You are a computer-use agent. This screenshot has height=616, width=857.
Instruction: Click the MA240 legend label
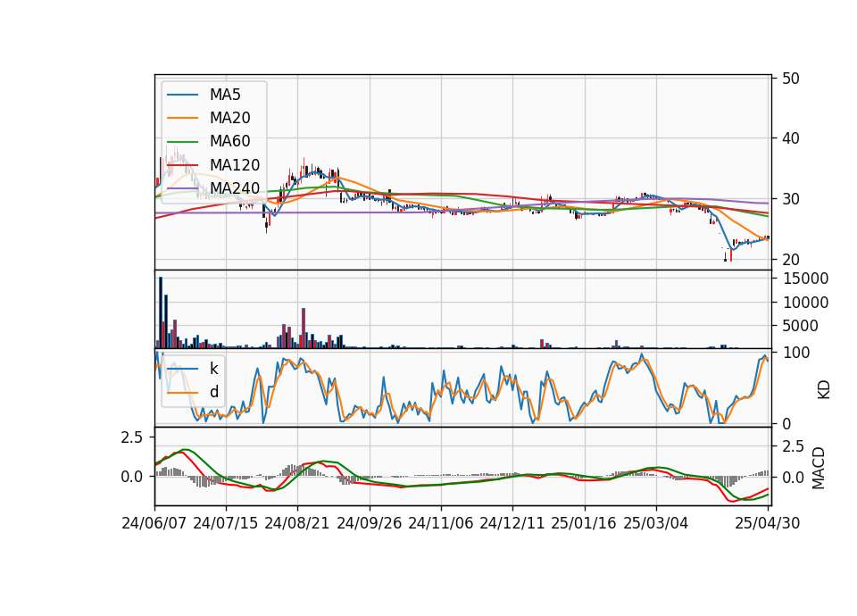click(x=235, y=188)
